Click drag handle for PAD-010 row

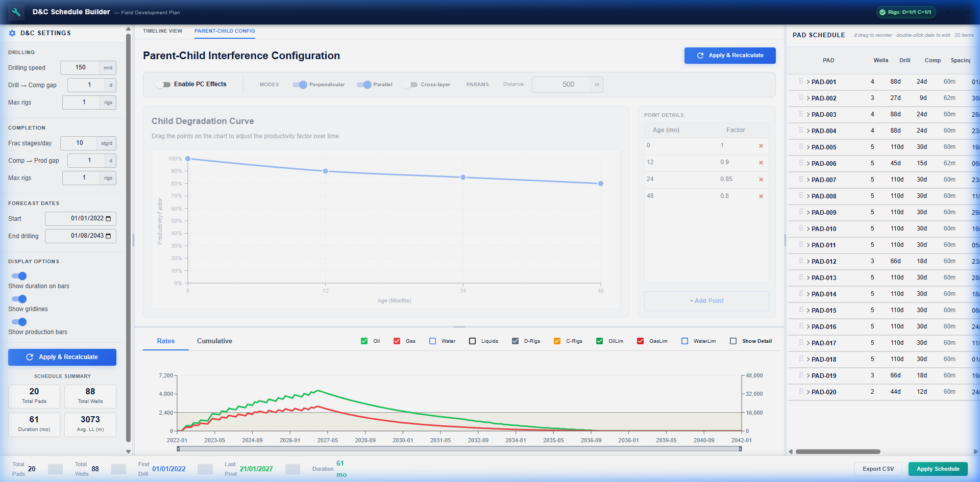pyautogui.click(x=801, y=229)
